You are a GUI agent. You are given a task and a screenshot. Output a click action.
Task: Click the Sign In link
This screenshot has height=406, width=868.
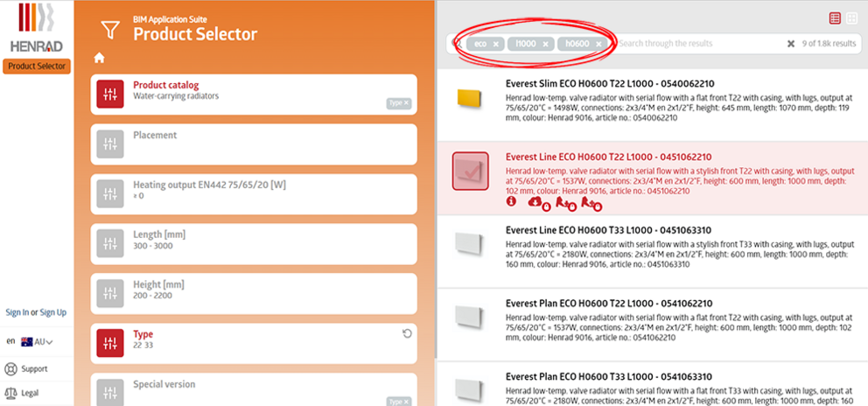tap(17, 312)
